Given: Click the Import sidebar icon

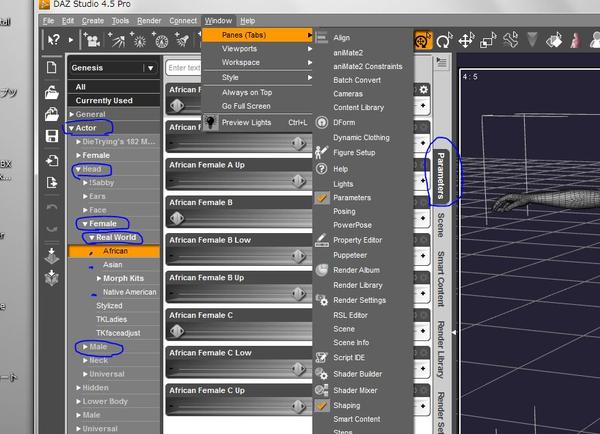Looking at the screenshot, I should click(x=52, y=160).
